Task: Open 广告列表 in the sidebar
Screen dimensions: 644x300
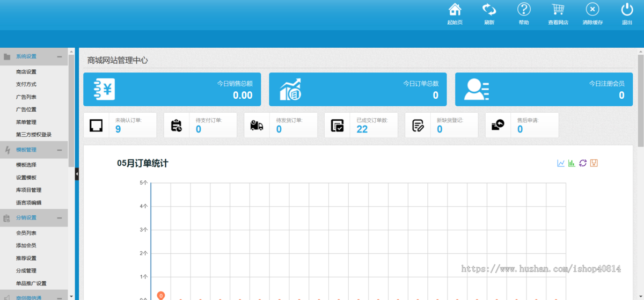Action: 26,97
